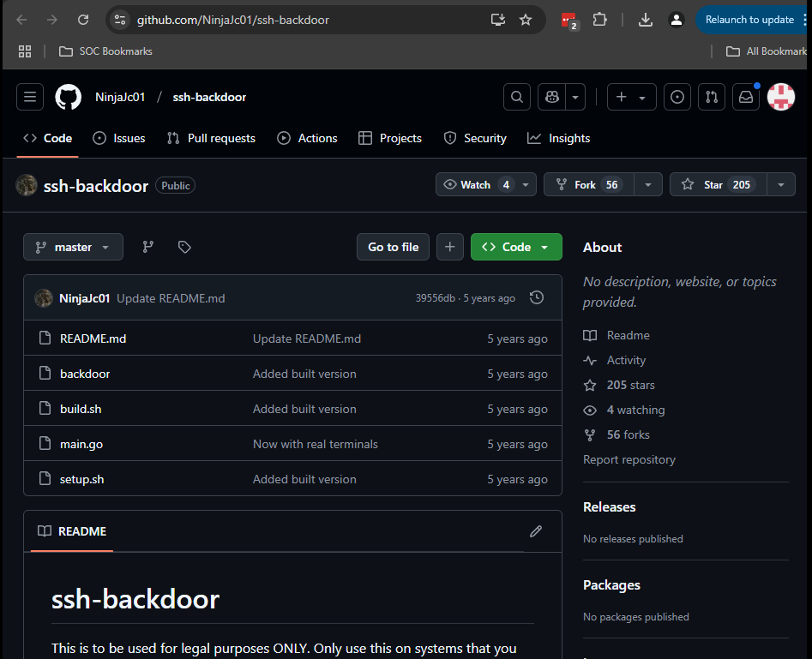Image resolution: width=812 pixels, height=659 pixels.
Task: Star the ssh-backdoor repository
Action: click(714, 184)
